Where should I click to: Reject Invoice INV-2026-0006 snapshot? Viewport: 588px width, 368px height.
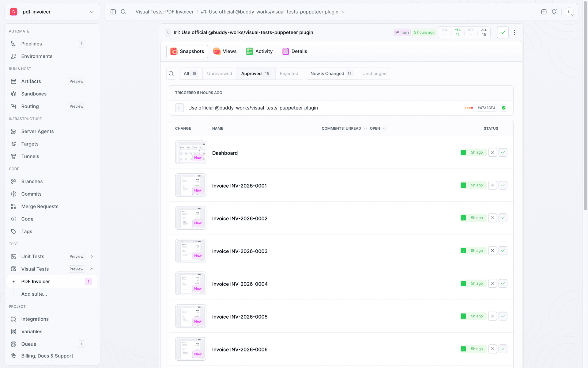tap(492, 349)
